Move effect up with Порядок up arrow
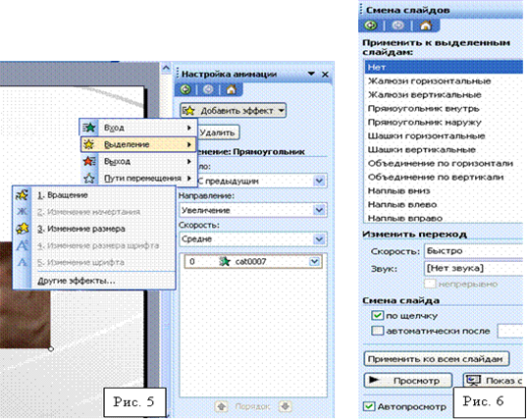This screenshot has height=420, width=527. click(x=221, y=406)
